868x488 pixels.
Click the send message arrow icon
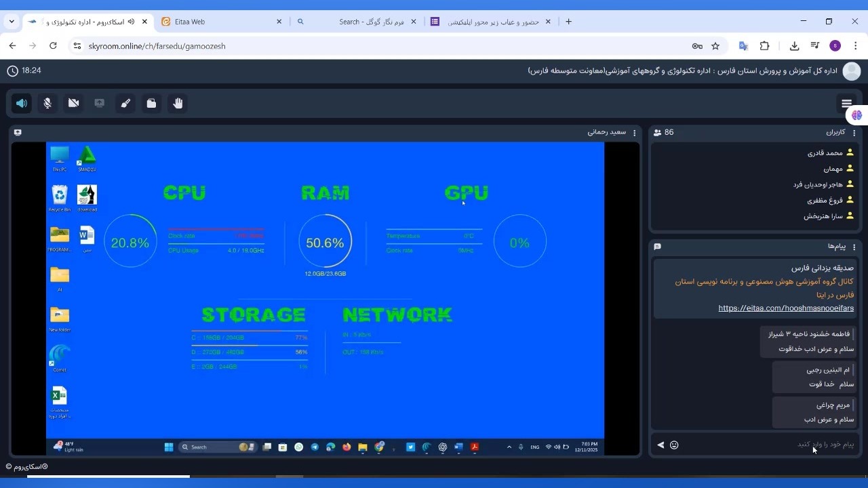(x=660, y=445)
